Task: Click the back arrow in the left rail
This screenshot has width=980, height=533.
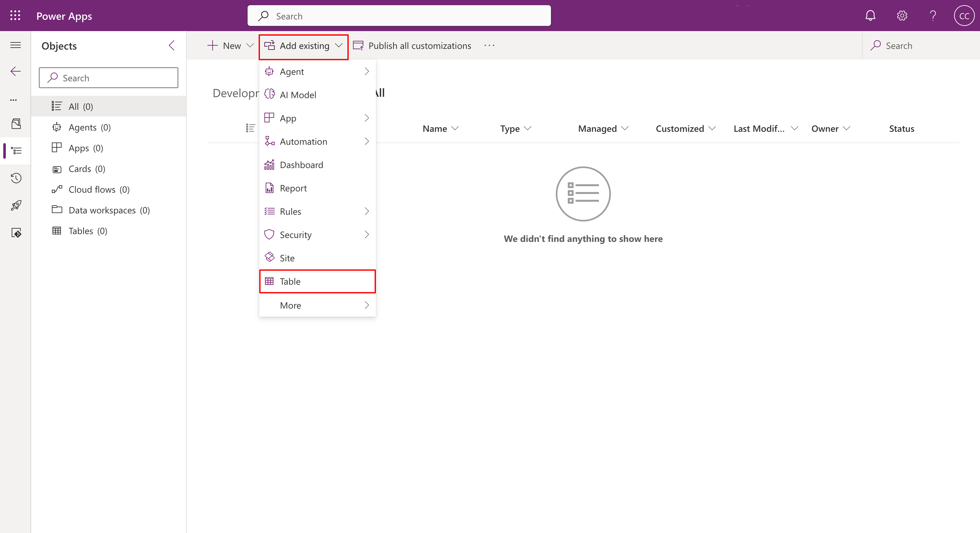Action: pyautogui.click(x=16, y=71)
